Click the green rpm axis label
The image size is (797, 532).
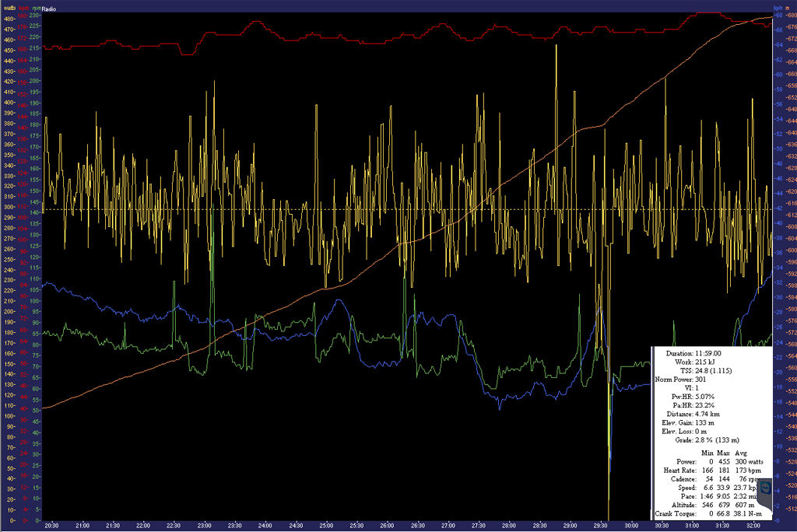click(x=35, y=7)
